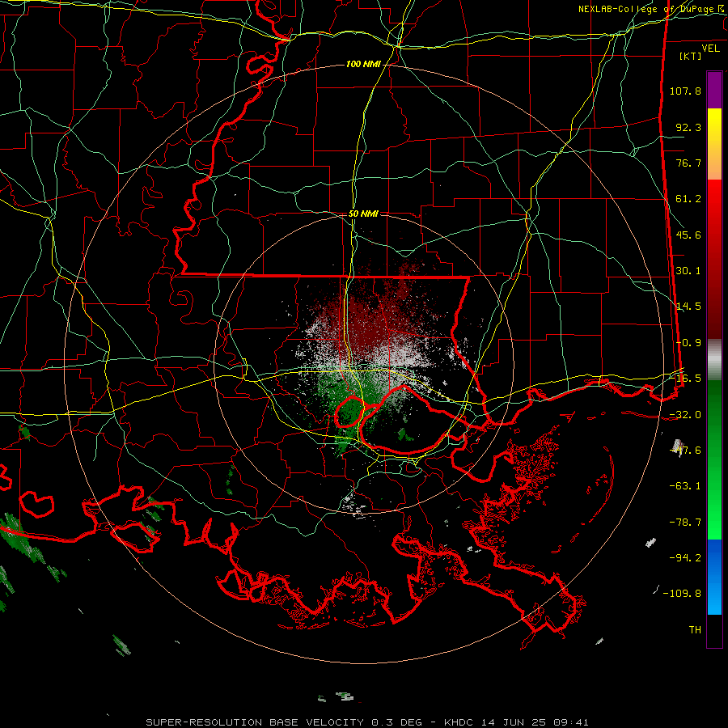The image size is (728, 728).
Task: Click the 61.2 legend value
Action: coord(688,199)
